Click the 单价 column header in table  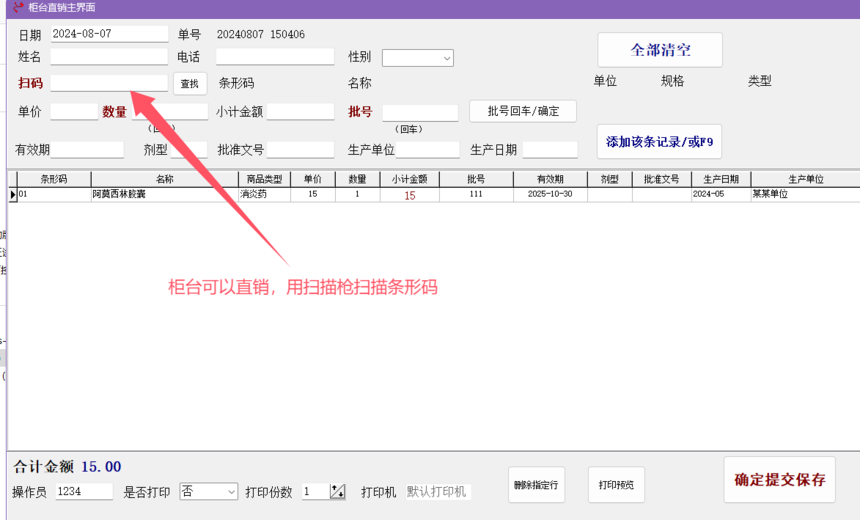click(313, 179)
